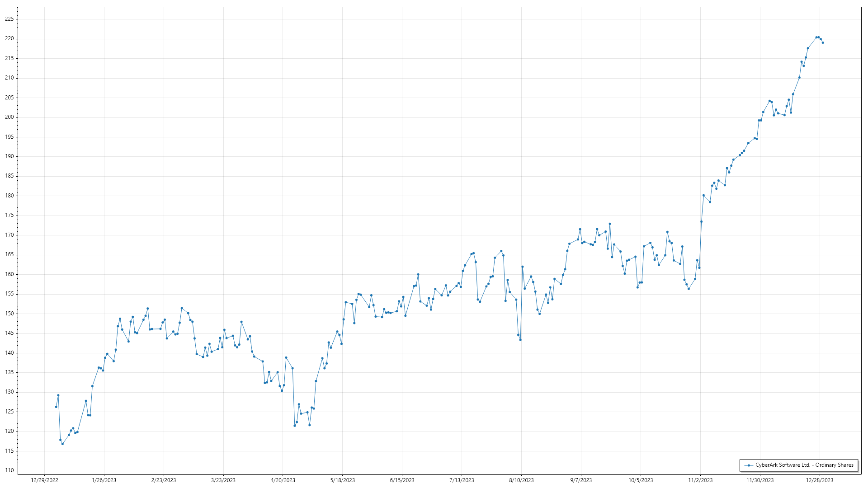Screen dimensions: 868x488
Task: Click the 6/15/2023 x-axis date label
Action: (x=402, y=480)
